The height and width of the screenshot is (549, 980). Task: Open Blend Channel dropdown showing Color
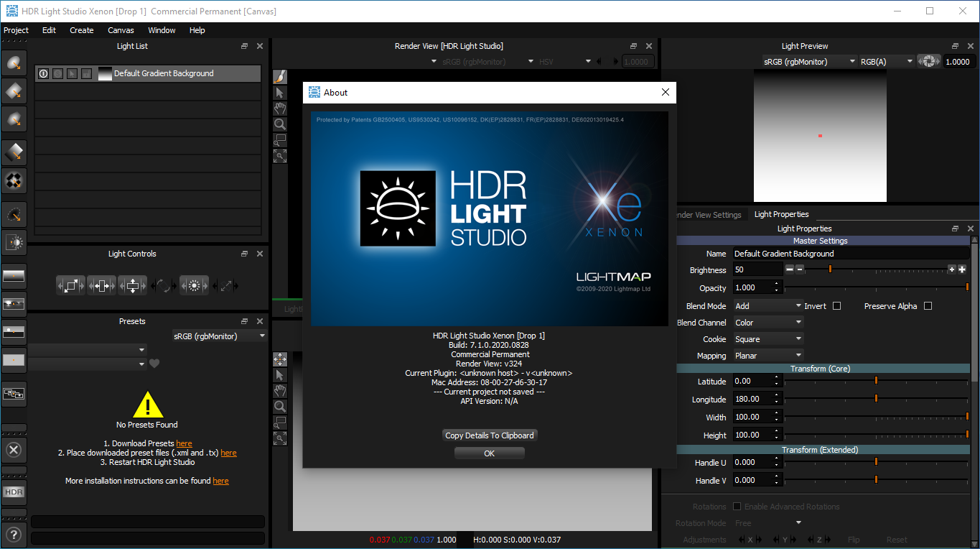point(767,323)
